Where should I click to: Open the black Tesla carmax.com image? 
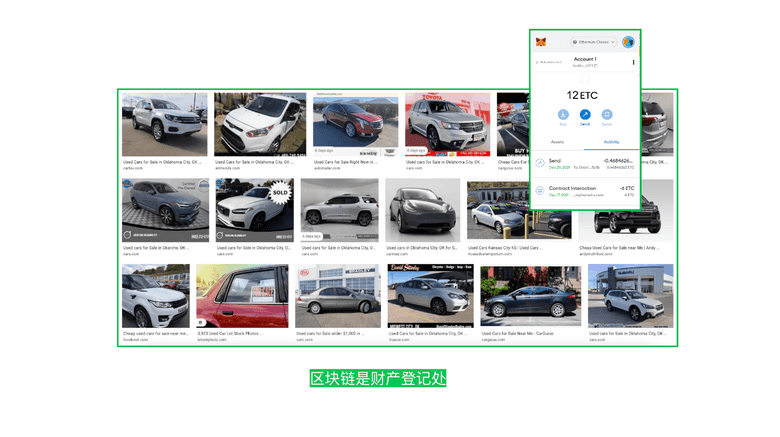422,210
